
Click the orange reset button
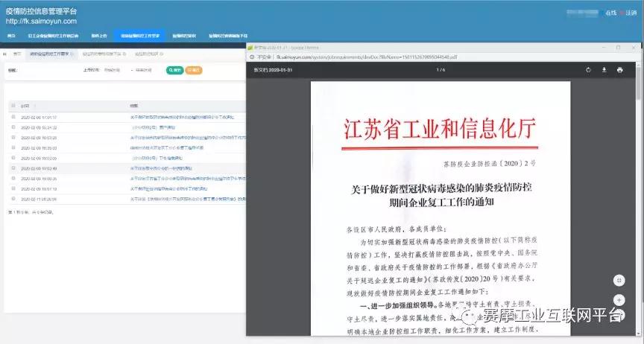tap(192, 71)
